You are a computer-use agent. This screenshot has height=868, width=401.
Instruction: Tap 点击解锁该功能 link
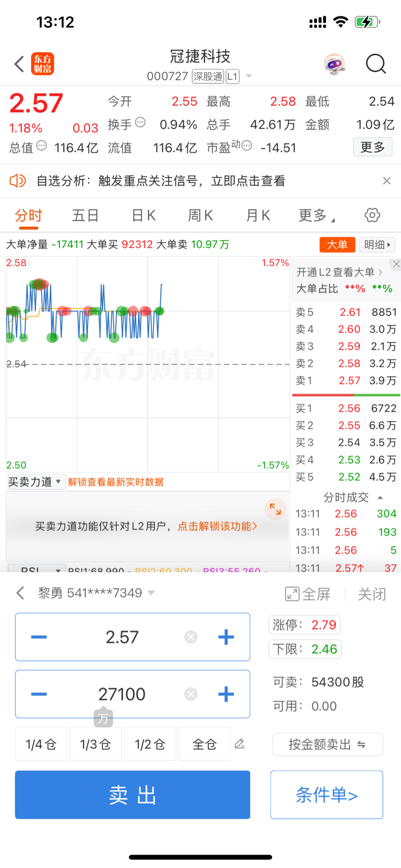point(217,526)
